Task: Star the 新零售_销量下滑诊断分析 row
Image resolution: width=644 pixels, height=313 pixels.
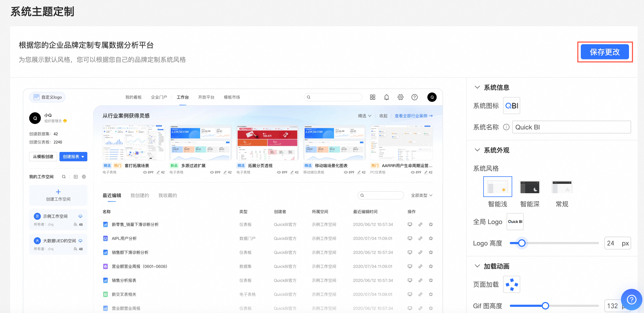Action: pos(431,224)
